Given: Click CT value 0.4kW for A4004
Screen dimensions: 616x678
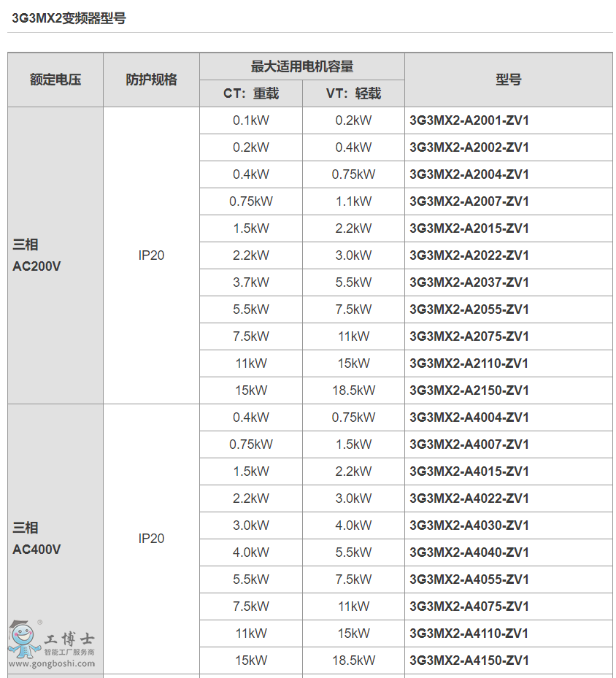Looking at the screenshot, I should point(251,417).
